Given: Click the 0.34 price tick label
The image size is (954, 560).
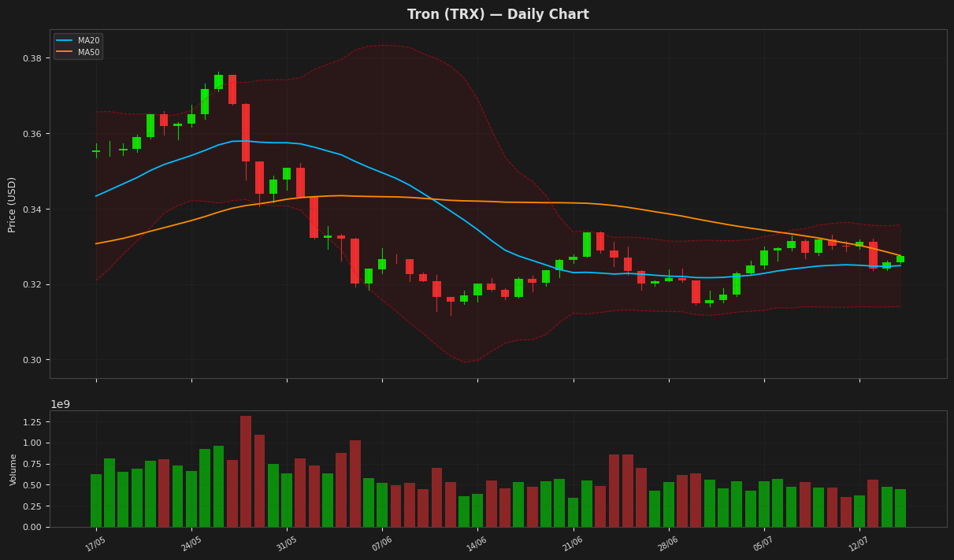Looking at the screenshot, I should [x=33, y=210].
